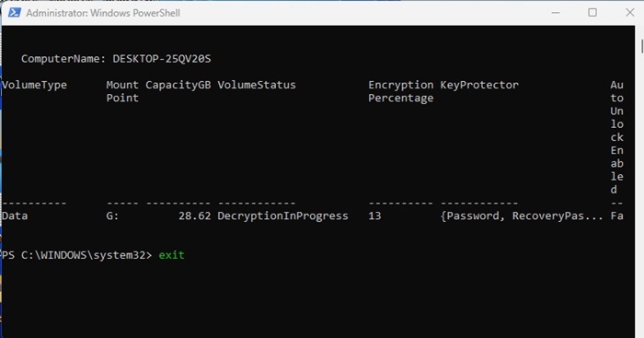Minimize the PowerShell window

coord(556,13)
